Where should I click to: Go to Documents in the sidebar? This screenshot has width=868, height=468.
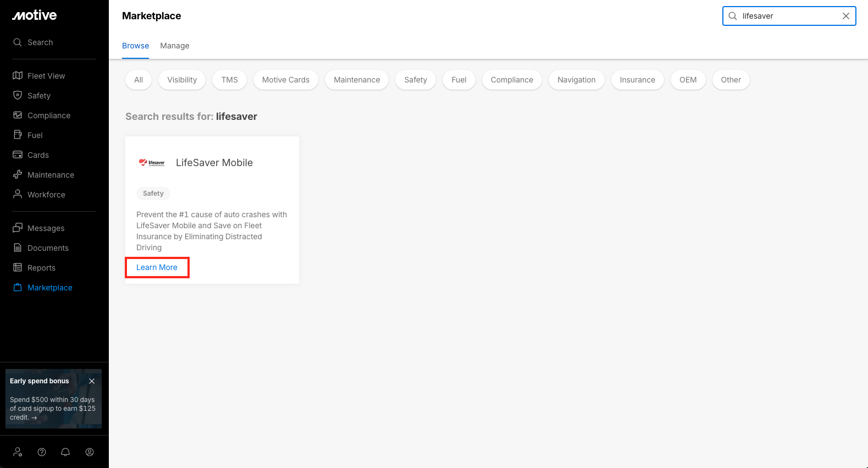click(x=41, y=248)
